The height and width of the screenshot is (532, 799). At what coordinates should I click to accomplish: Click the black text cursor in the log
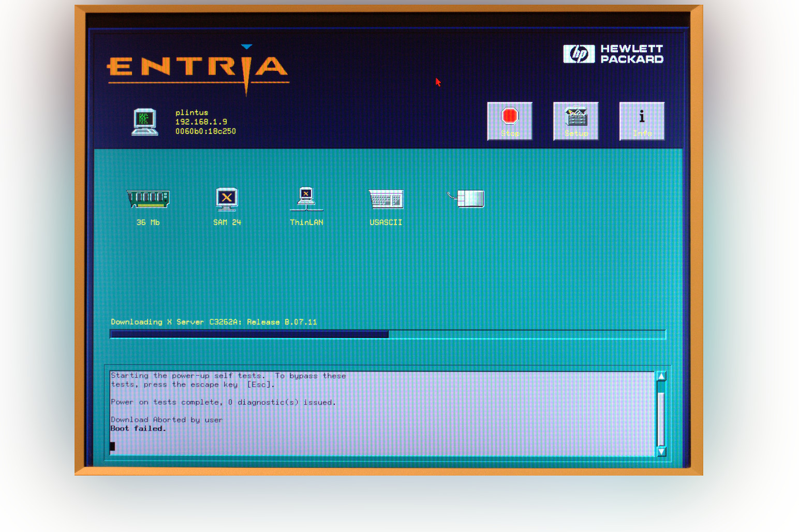click(112, 446)
